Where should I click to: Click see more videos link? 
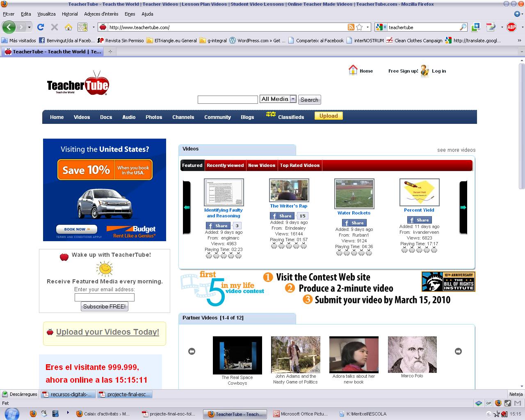(456, 150)
